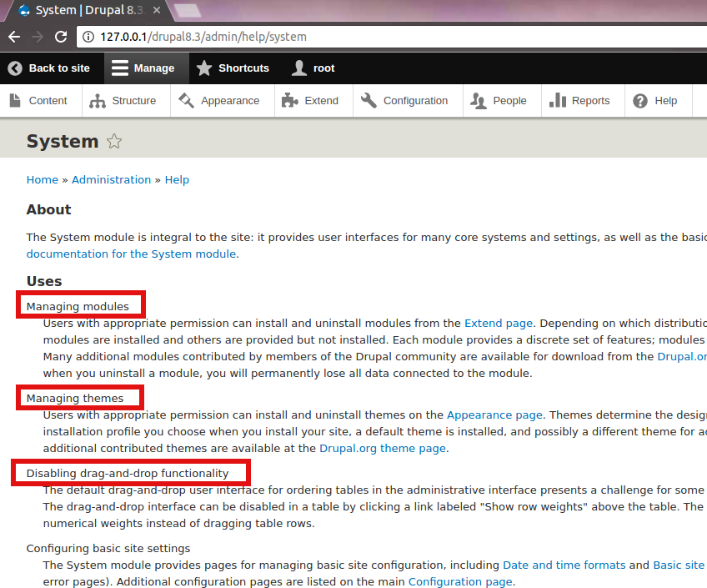This screenshot has width=707, height=588.
Task: Click the Configuring basic site settings term
Action: (x=108, y=548)
